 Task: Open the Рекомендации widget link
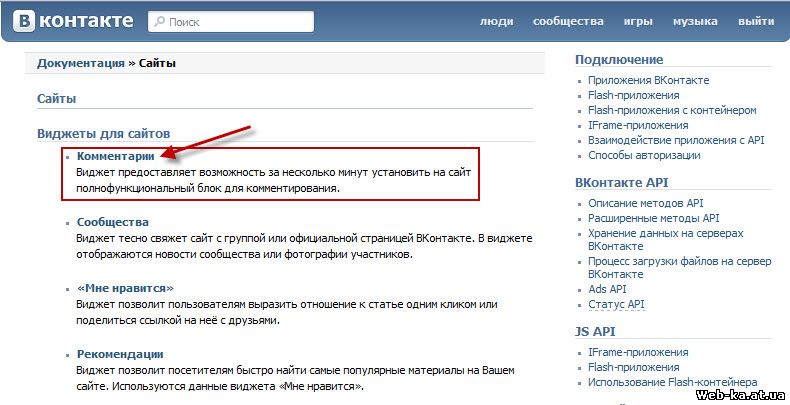point(120,354)
